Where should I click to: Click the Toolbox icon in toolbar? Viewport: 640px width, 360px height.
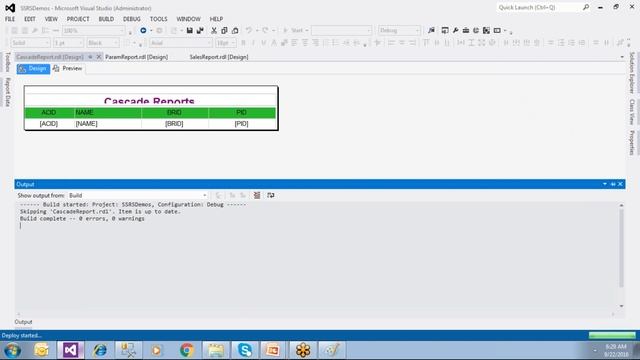(466, 31)
